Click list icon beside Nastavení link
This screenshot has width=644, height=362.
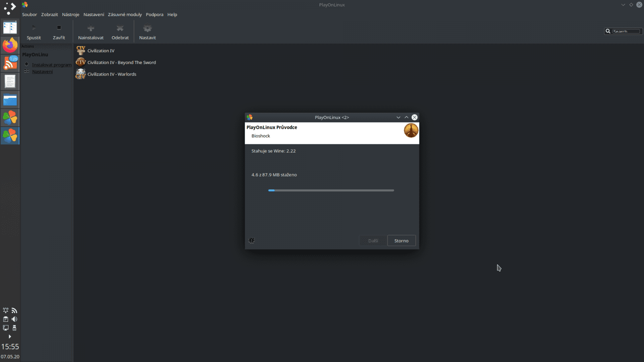pyautogui.click(x=27, y=71)
